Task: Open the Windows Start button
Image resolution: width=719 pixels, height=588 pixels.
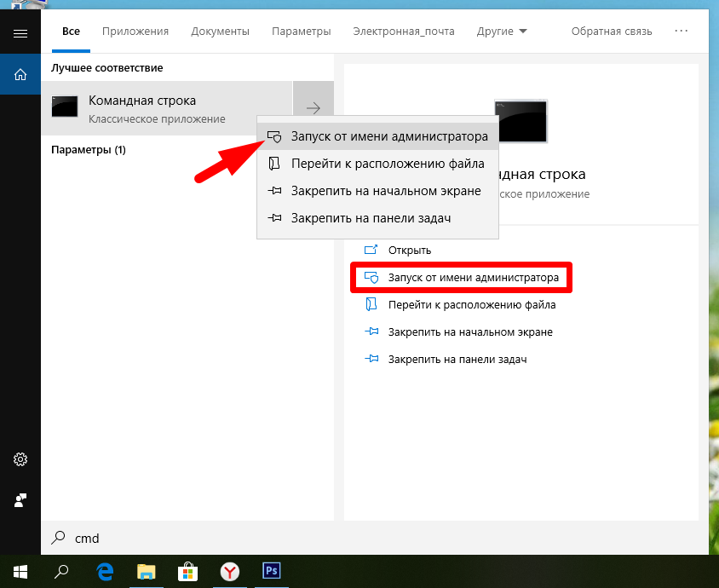Action: coord(20,572)
